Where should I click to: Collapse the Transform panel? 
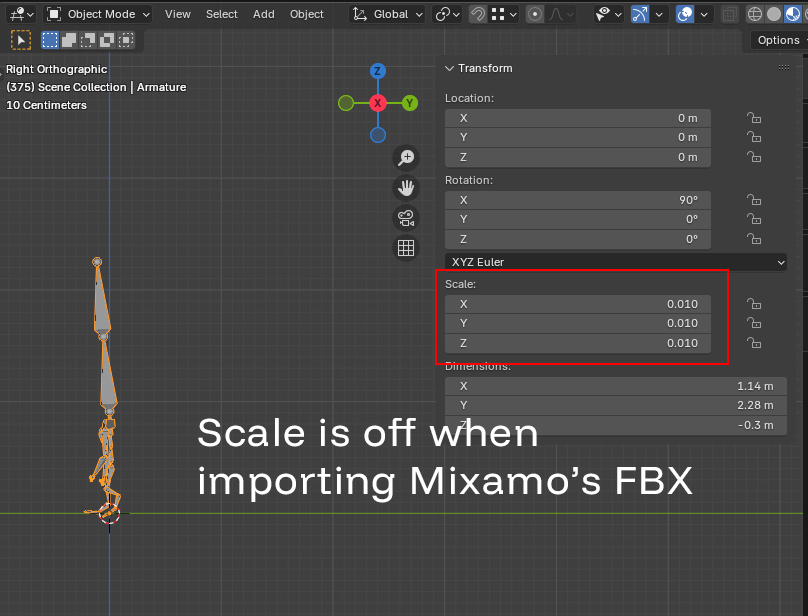pyautogui.click(x=449, y=68)
